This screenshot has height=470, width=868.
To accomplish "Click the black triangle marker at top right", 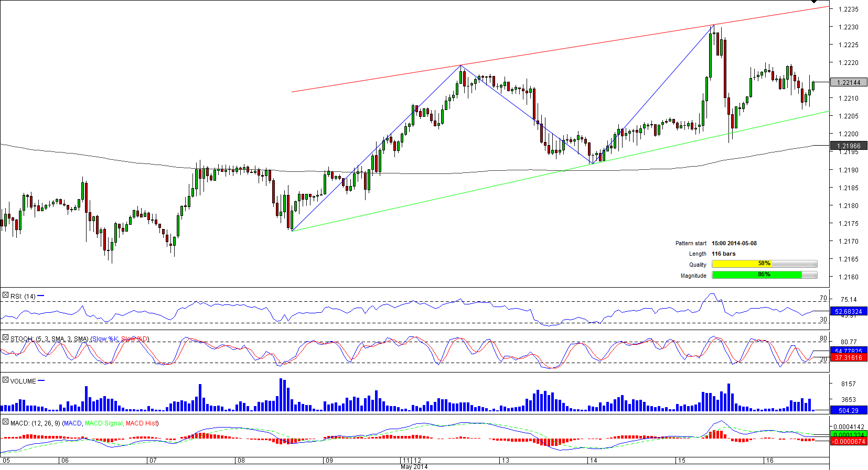I will click(814, 2).
